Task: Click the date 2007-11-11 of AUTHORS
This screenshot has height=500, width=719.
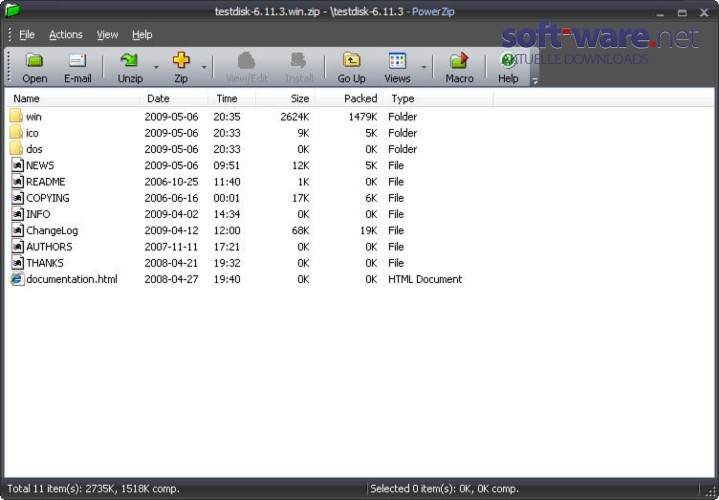Action: (171, 247)
